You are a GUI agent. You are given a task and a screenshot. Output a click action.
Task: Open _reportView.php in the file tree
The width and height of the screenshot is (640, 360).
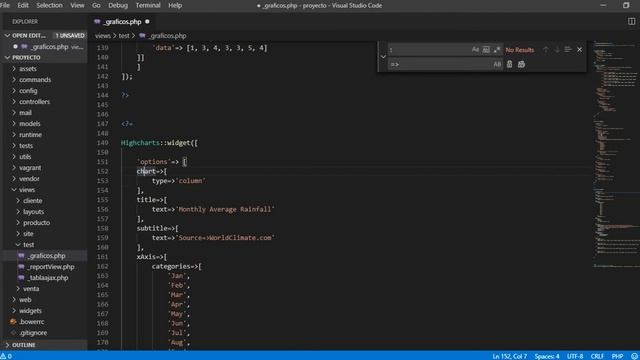coord(51,267)
